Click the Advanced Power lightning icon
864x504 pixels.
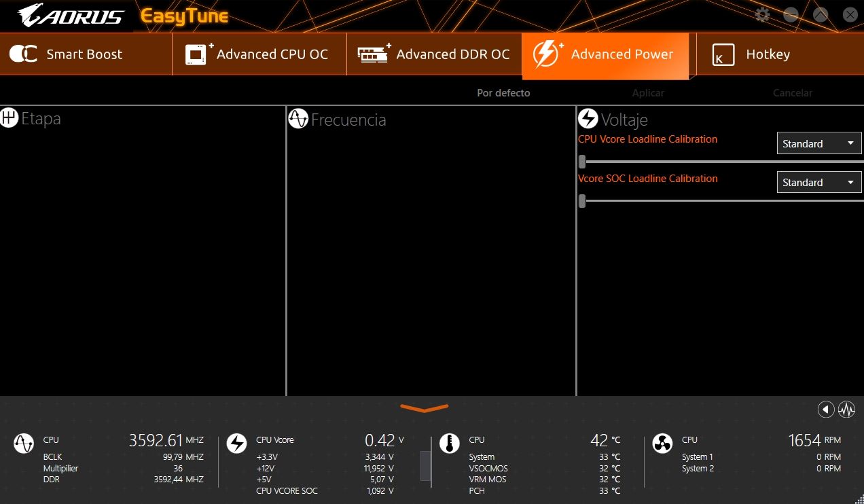click(548, 54)
